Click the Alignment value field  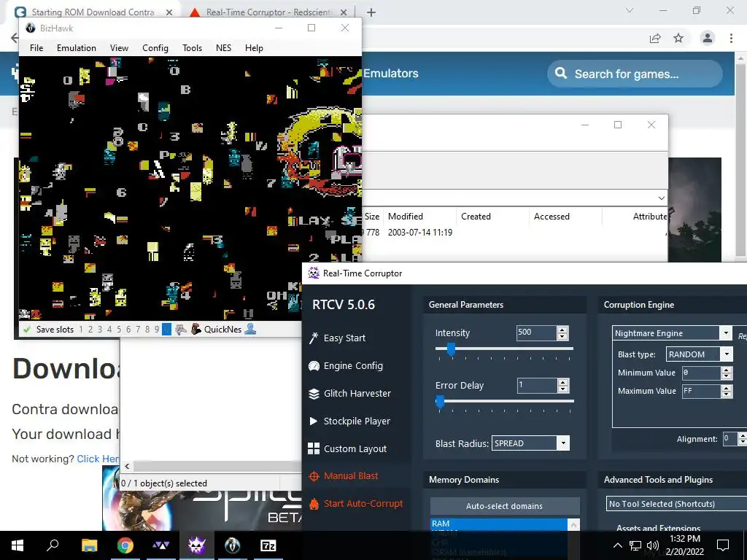pos(729,439)
